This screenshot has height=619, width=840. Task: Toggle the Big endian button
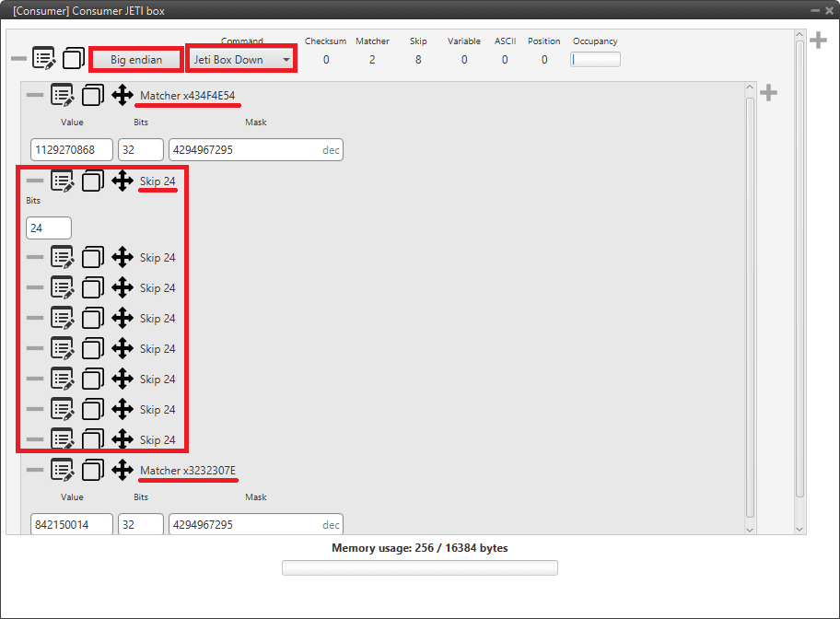click(x=135, y=59)
